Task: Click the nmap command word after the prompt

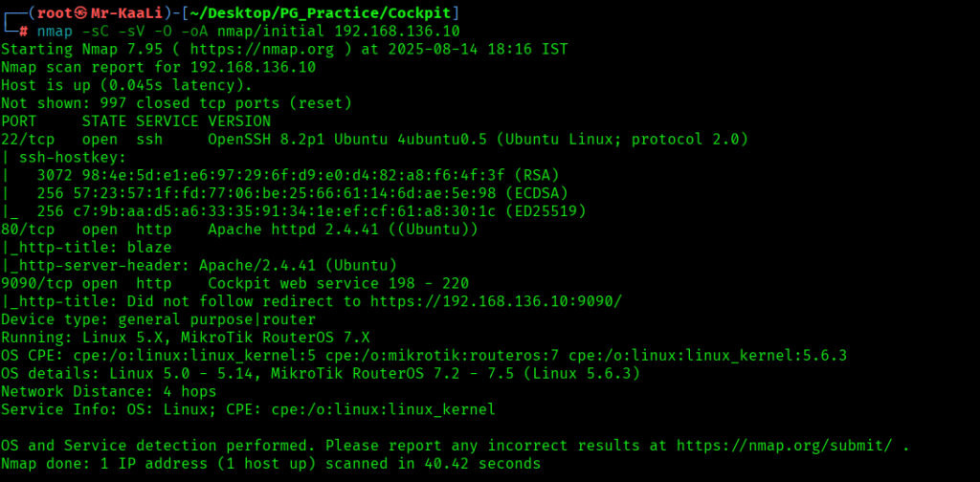Action: click(x=56, y=31)
